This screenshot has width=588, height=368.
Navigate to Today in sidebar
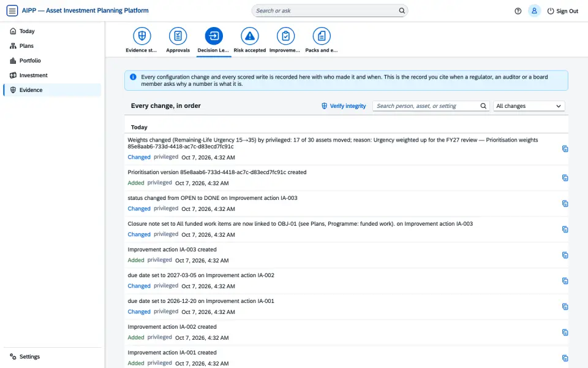52,31
